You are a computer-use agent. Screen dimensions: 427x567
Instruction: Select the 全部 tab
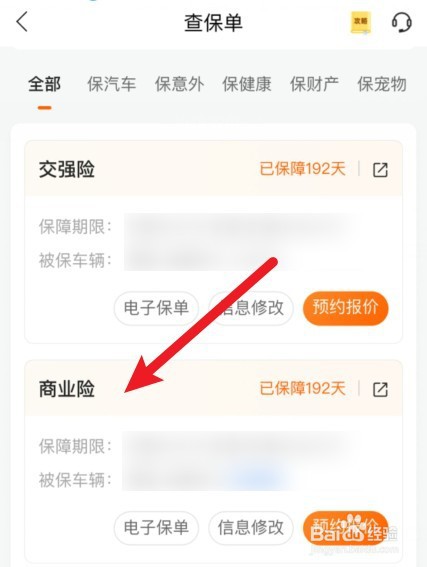tap(44, 84)
